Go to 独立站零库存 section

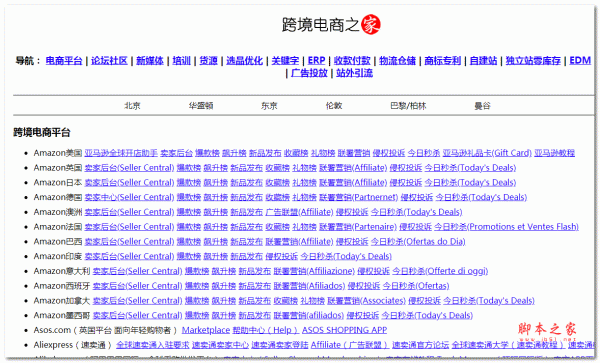[x=533, y=60]
